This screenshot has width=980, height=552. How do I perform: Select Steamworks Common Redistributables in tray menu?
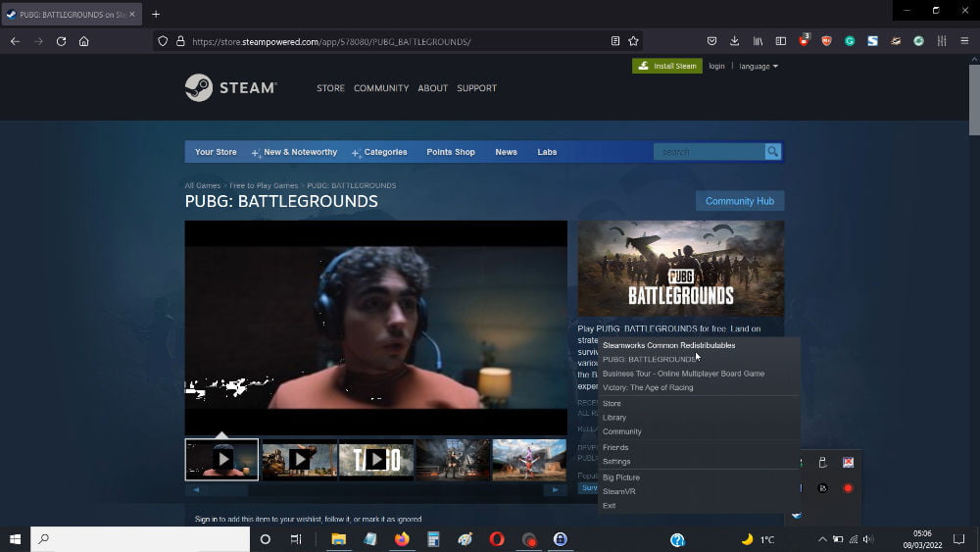pyautogui.click(x=699, y=345)
